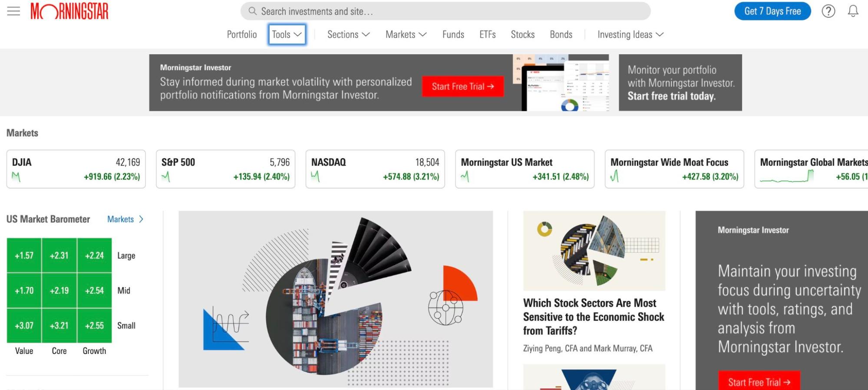Click the Growth column label
Viewport: 868px width, 390px height.
coord(94,351)
